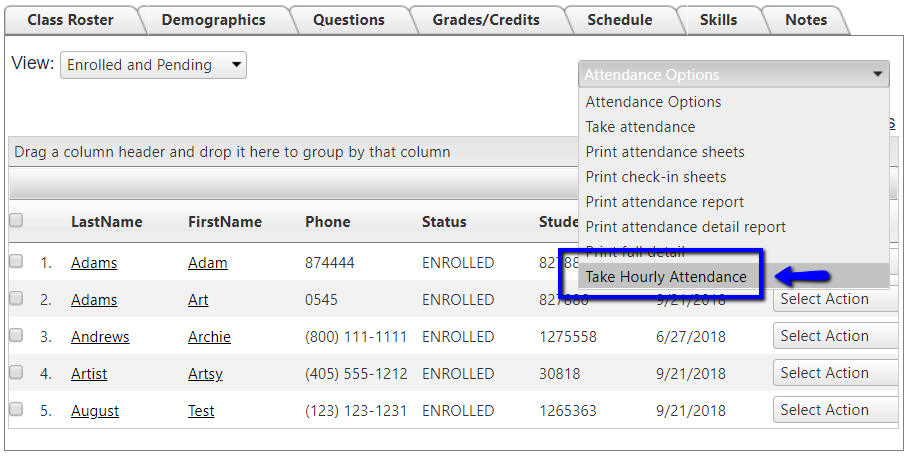Viewport: 917px width, 471px height.
Task: Choose Take attendance from dropdown list
Action: [x=640, y=127]
